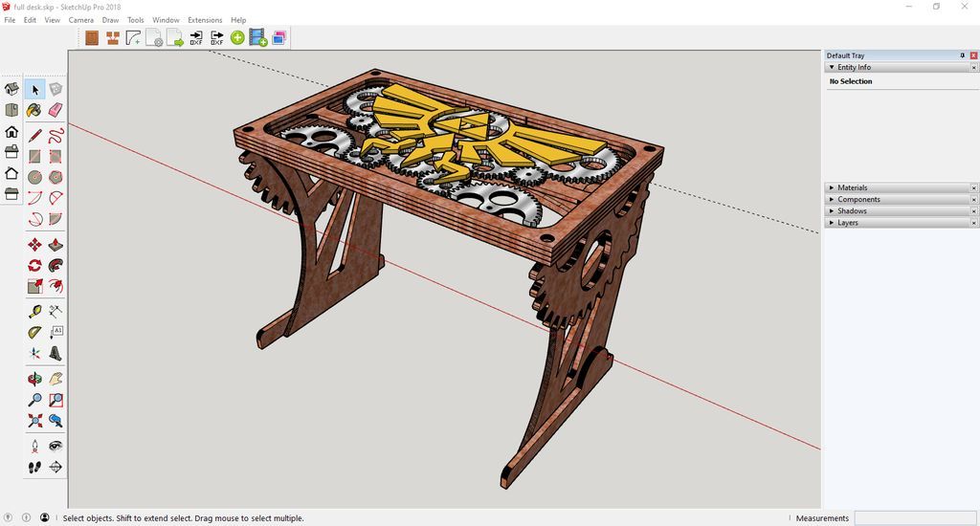
Task: Activate the Move tool
Action: 35,244
